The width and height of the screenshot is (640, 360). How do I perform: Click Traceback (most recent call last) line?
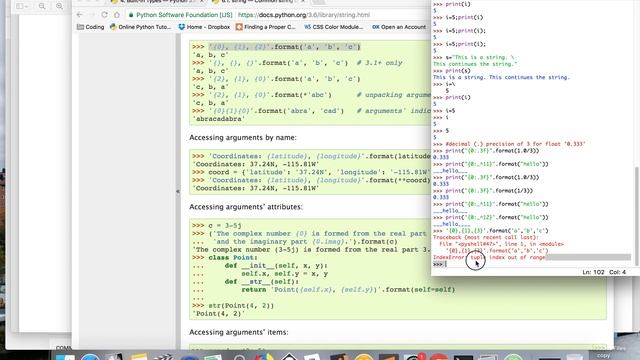tap(485, 238)
